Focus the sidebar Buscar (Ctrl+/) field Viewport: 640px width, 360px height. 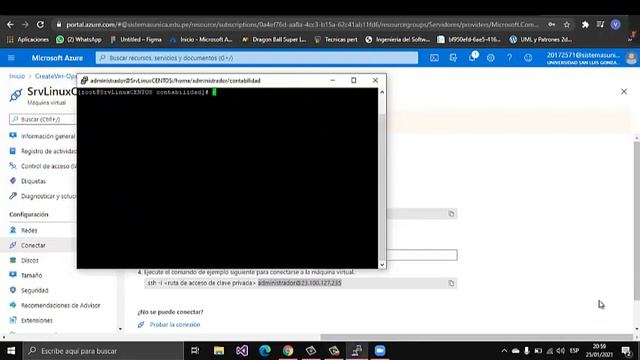pos(43,119)
